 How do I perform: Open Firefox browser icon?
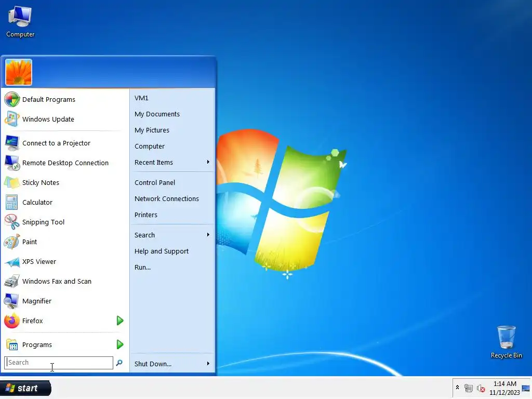pos(12,321)
